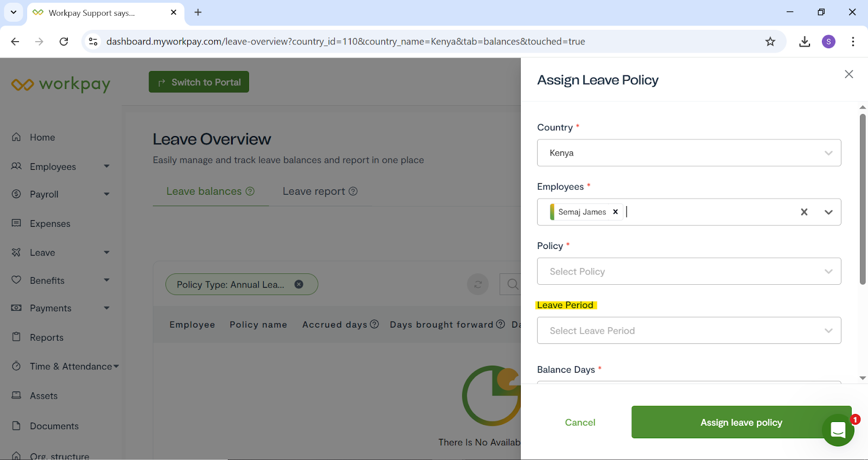Open the Select Leave Period dropdown
This screenshot has width=868, height=460.
(x=688, y=330)
